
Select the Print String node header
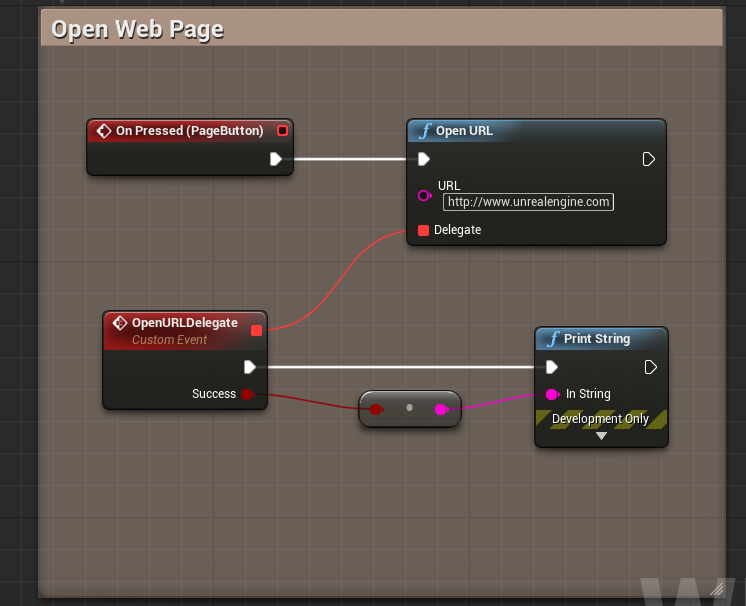tap(601, 339)
